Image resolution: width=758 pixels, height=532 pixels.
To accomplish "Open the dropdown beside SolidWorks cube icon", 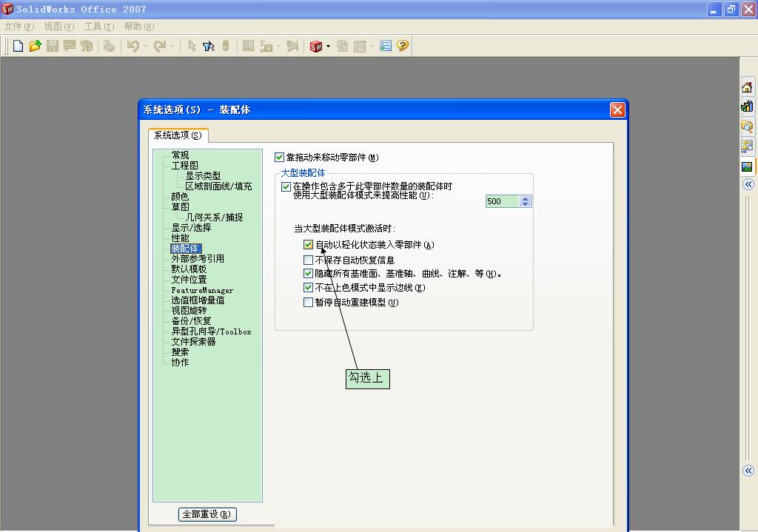I will [x=328, y=47].
